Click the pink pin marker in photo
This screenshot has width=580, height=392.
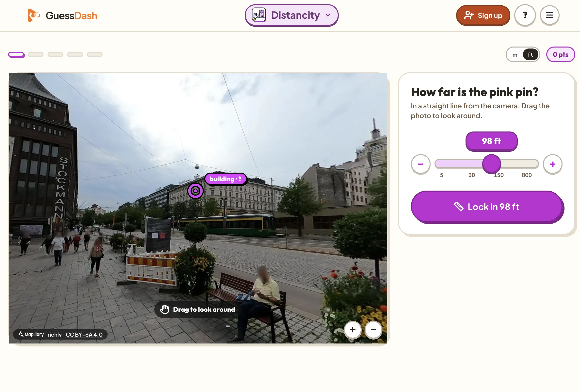[x=195, y=191]
